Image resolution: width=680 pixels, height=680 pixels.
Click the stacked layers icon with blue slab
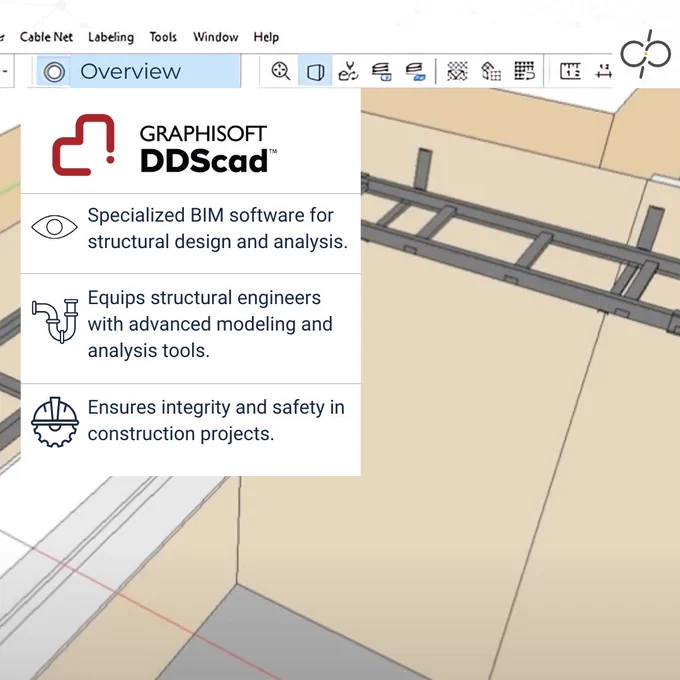(415, 71)
